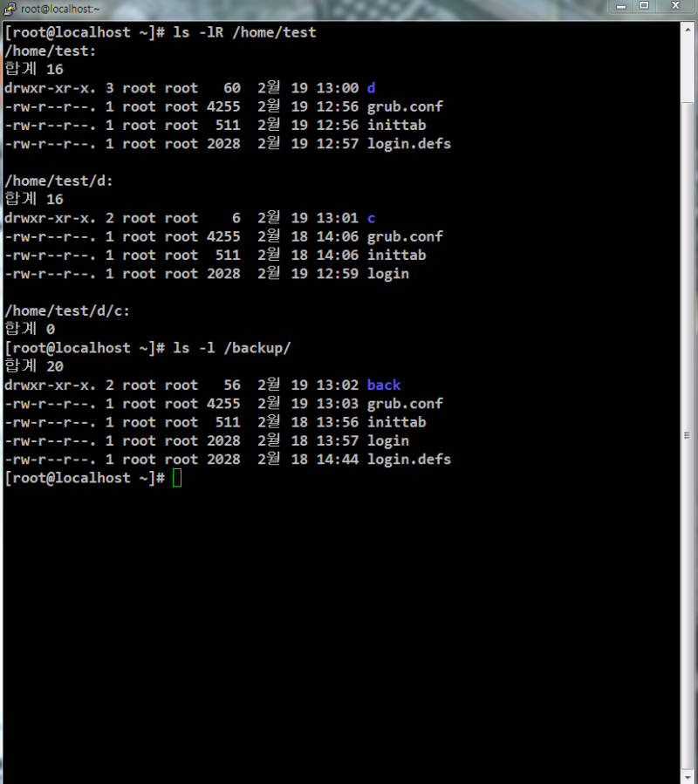Screen dimensions: 698x784
Task: Click the blue directory name 'c'
Action: coord(371,219)
